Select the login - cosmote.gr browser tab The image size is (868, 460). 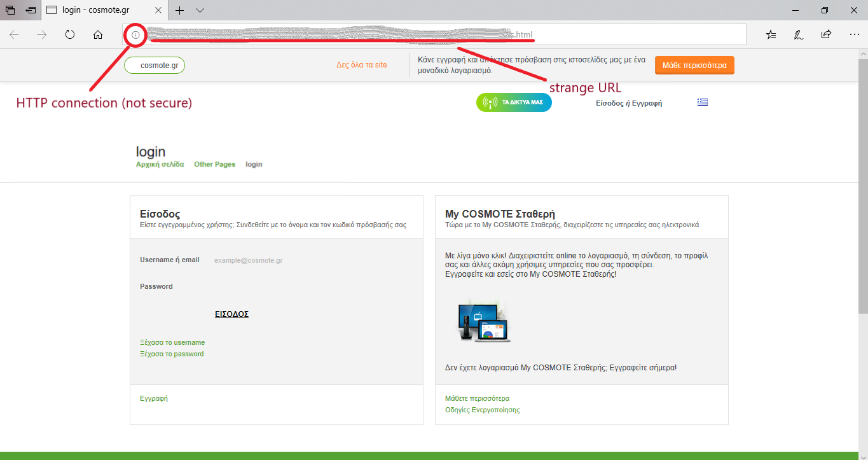[105, 10]
